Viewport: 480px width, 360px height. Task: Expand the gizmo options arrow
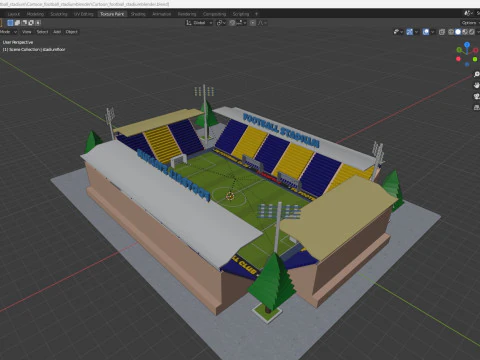pos(417,32)
